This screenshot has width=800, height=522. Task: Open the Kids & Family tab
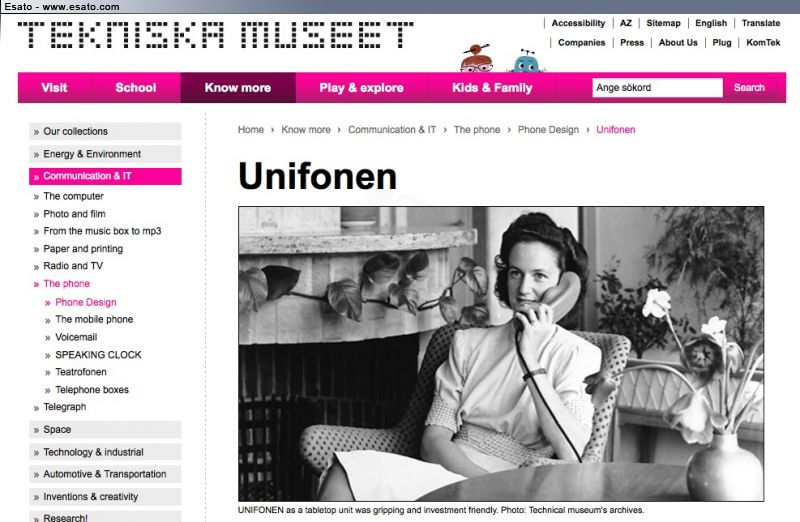(x=492, y=88)
